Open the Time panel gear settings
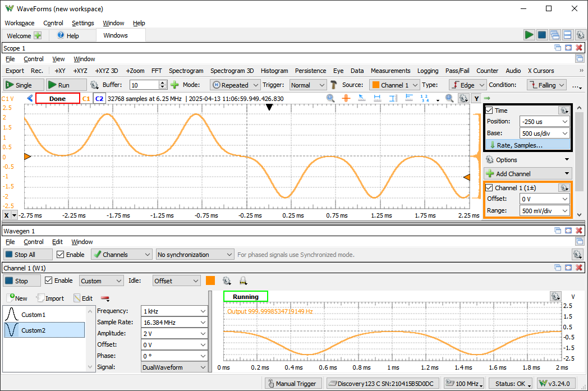Screen dimensions: 588x391 click(x=563, y=111)
